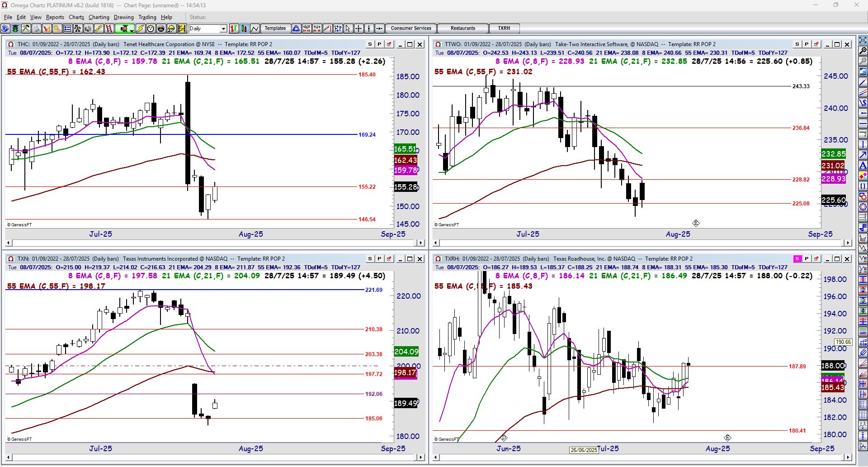The width and height of the screenshot is (868, 467).
Task: Select the colored shapes tool
Action: pyautogui.click(x=863, y=176)
